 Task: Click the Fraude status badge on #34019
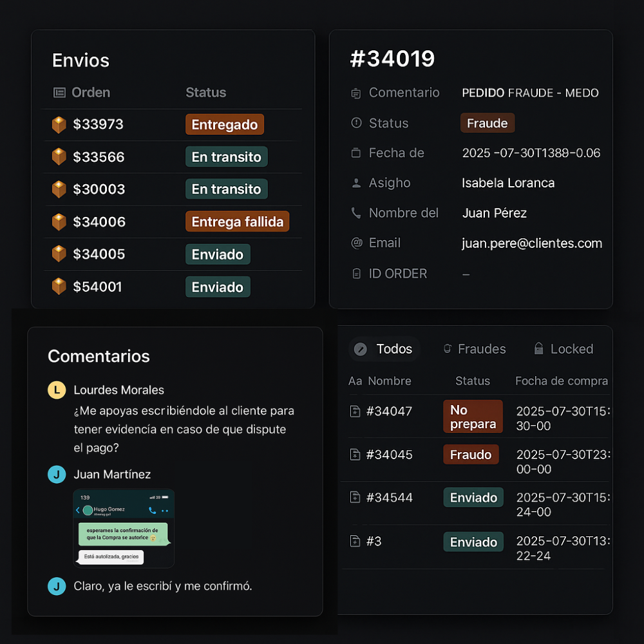[x=488, y=123]
